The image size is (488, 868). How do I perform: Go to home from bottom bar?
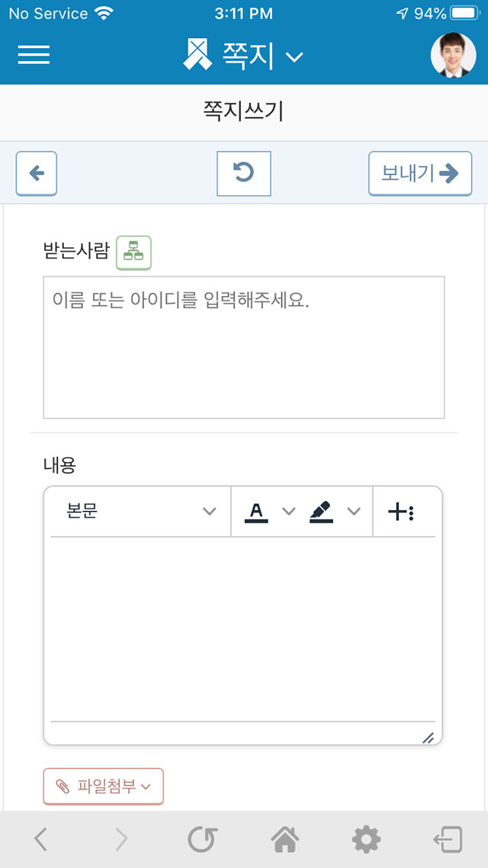[x=285, y=840]
